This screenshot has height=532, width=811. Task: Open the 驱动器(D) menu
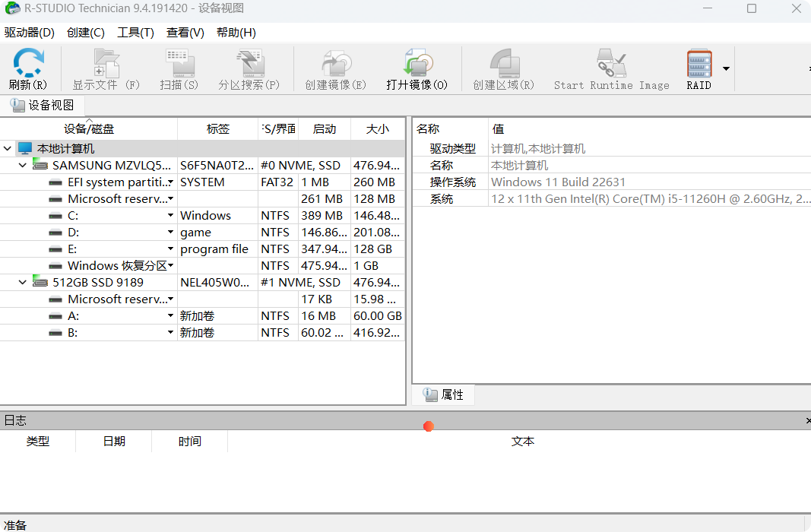(30, 33)
